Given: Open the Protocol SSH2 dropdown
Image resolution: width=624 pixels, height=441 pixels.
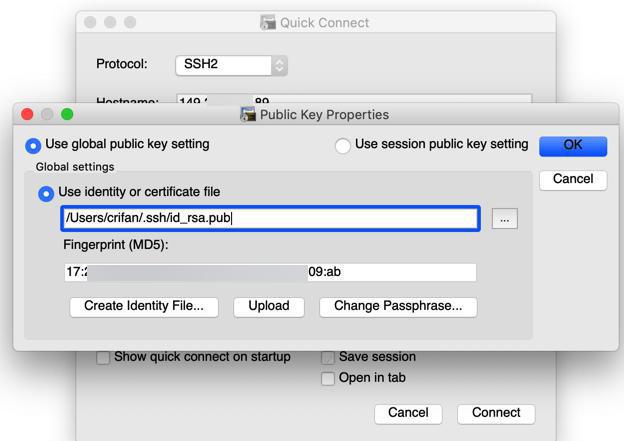Looking at the screenshot, I should coord(231,65).
